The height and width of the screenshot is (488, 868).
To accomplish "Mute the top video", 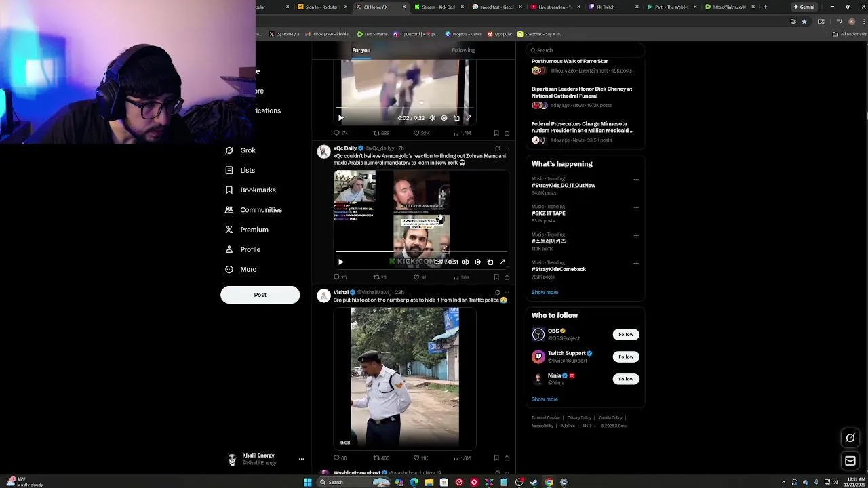I will click(x=432, y=118).
